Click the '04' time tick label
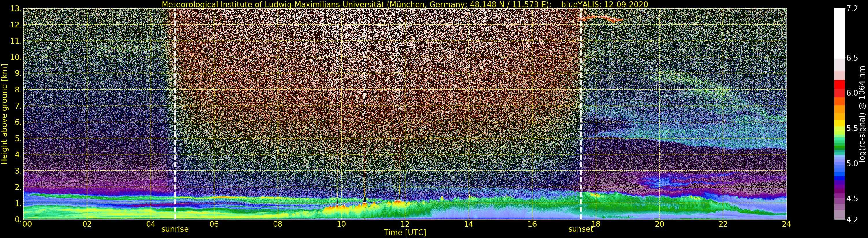The width and height of the screenshot is (868, 238). (x=151, y=224)
